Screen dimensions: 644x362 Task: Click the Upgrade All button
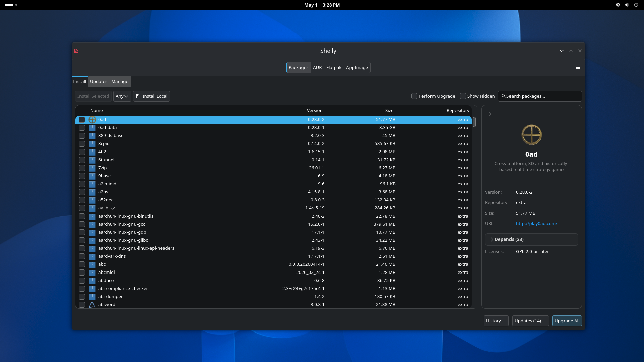pyautogui.click(x=567, y=321)
